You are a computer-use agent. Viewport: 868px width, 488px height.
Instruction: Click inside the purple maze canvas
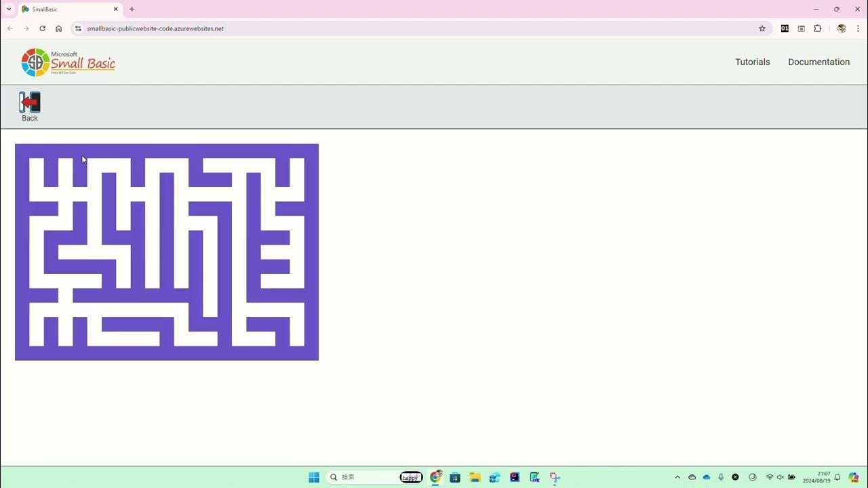pyautogui.click(x=167, y=252)
